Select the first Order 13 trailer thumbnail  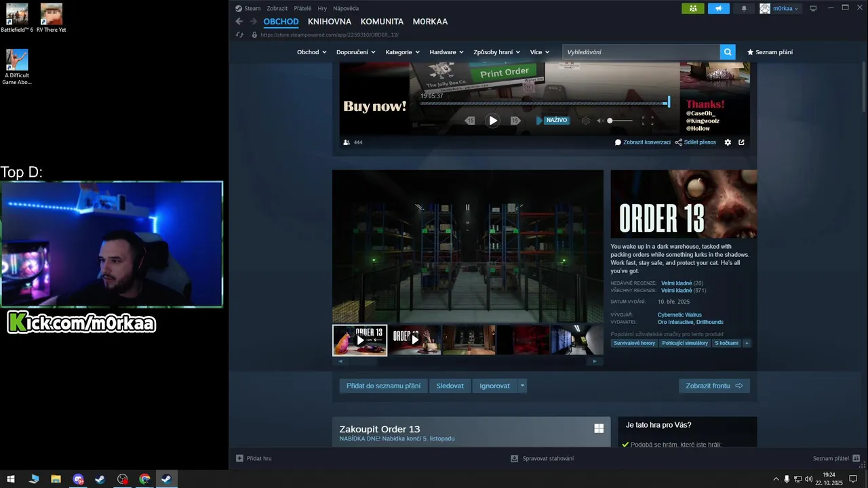click(359, 340)
